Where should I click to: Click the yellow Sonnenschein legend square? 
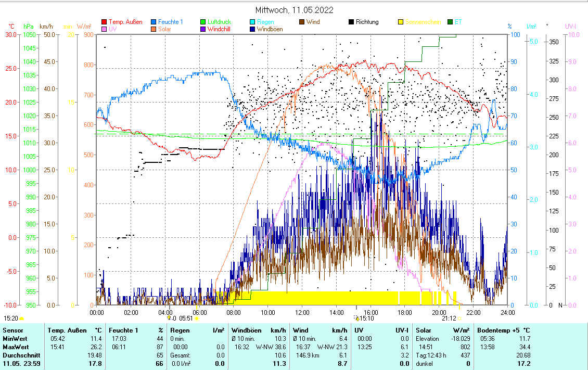pos(401,22)
